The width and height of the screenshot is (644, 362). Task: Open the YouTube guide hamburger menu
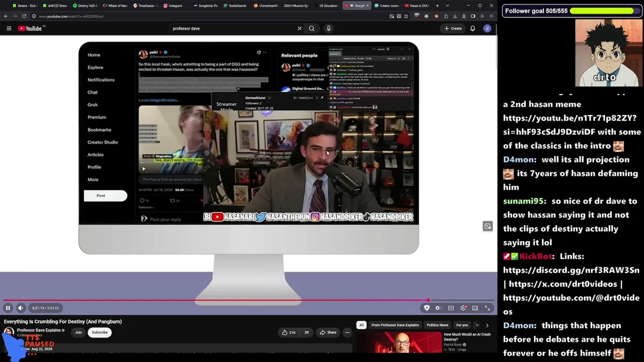pos(9,29)
